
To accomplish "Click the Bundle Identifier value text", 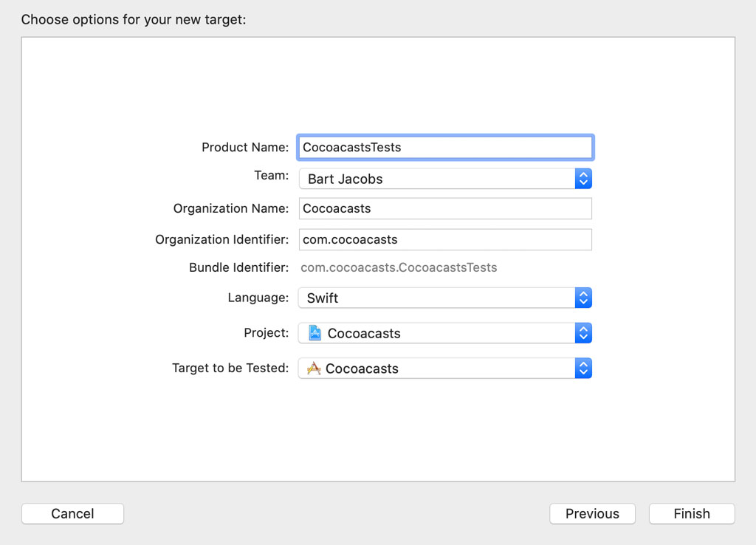I will (399, 268).
